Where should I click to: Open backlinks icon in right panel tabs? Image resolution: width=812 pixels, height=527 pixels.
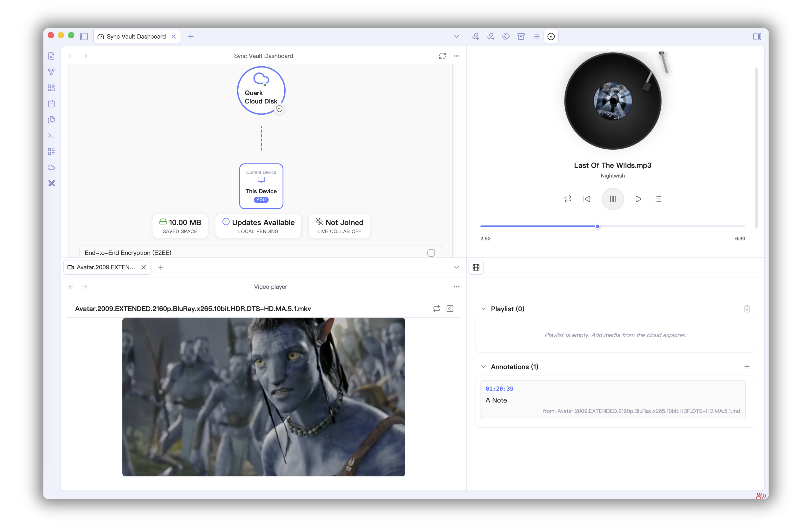point(475,37)
